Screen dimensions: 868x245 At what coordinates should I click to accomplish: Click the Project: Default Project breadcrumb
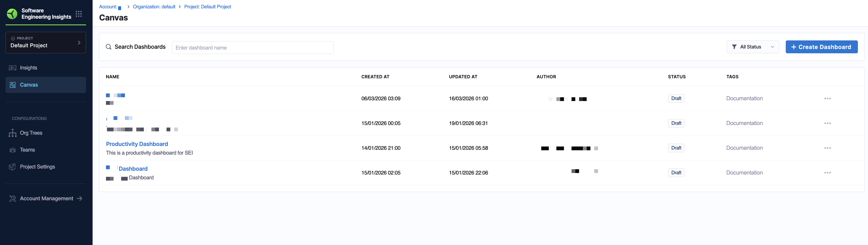pos(207,7)
